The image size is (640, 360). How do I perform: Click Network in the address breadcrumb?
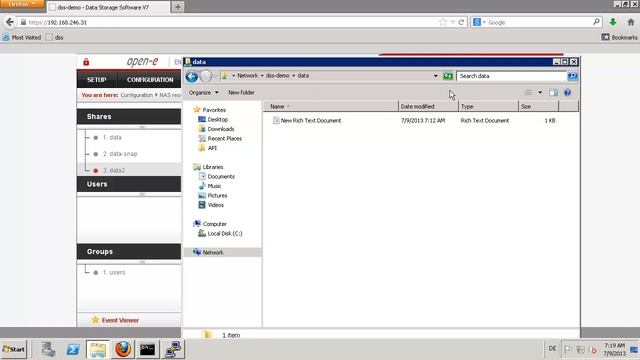(247, 76)
